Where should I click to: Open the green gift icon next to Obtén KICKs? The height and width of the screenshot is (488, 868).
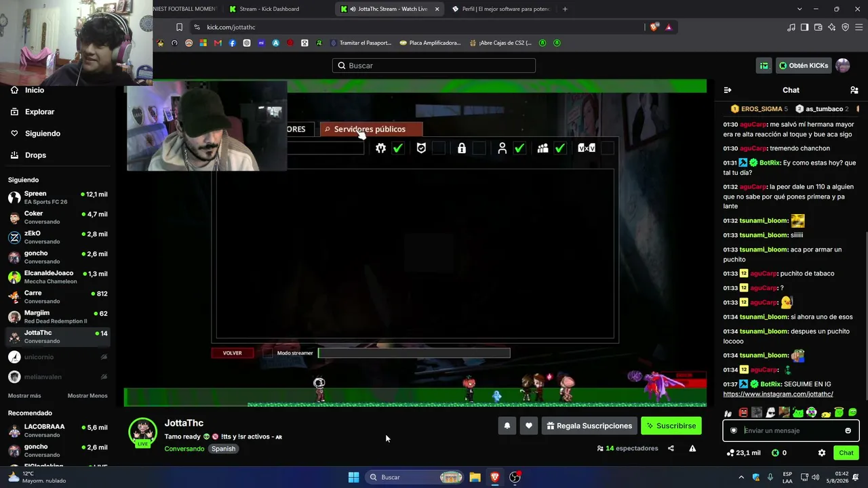(x=764, y=66)
